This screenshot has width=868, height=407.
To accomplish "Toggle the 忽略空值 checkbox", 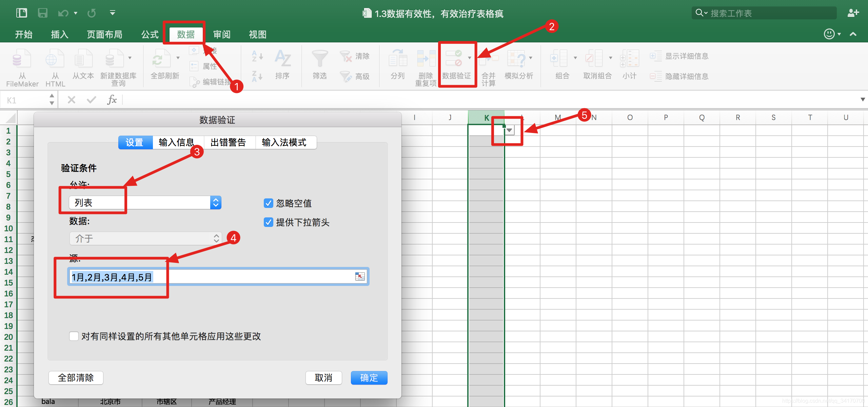I will [x=268, y=203].
